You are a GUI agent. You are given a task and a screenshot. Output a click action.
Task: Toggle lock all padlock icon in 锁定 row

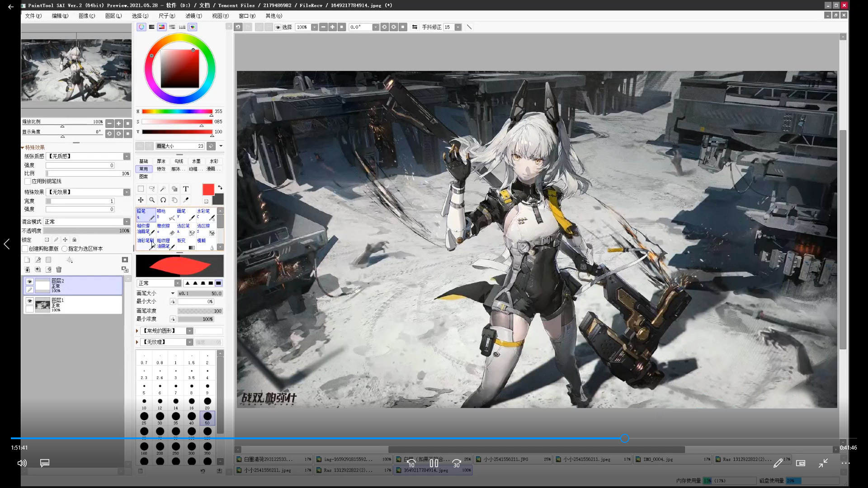(x=75, y=240)
